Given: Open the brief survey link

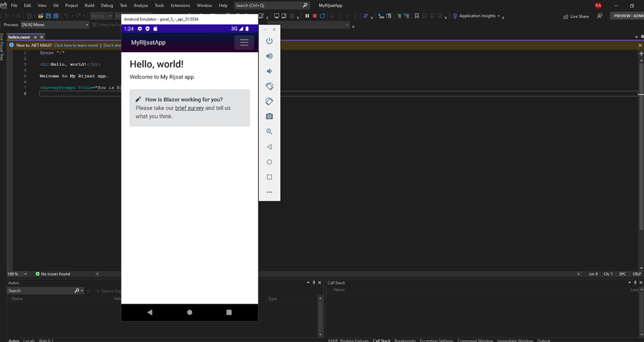Looking at the screenshot, I should [x=189, y=108].
